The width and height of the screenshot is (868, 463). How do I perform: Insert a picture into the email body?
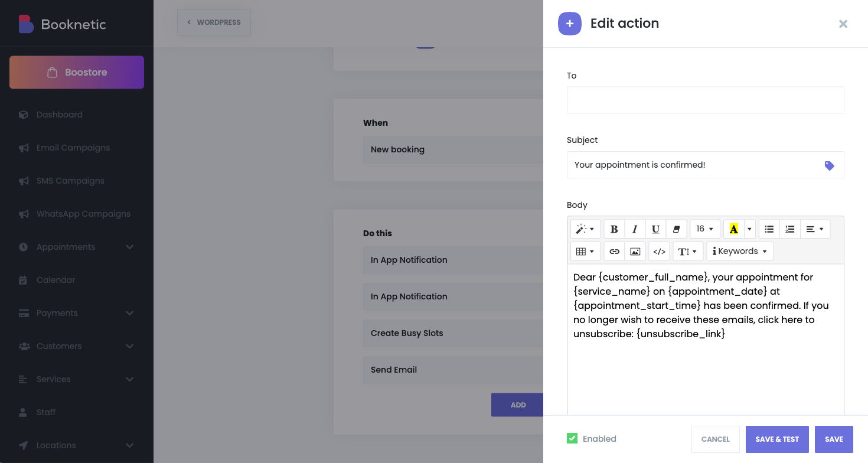(x=635, y=252)
